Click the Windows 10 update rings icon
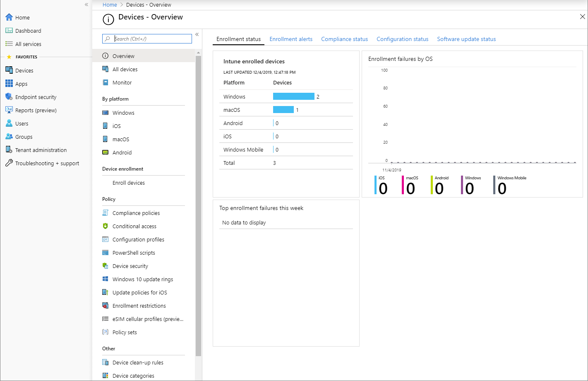This screenshot has height=381, width=588. coord(106,279)
